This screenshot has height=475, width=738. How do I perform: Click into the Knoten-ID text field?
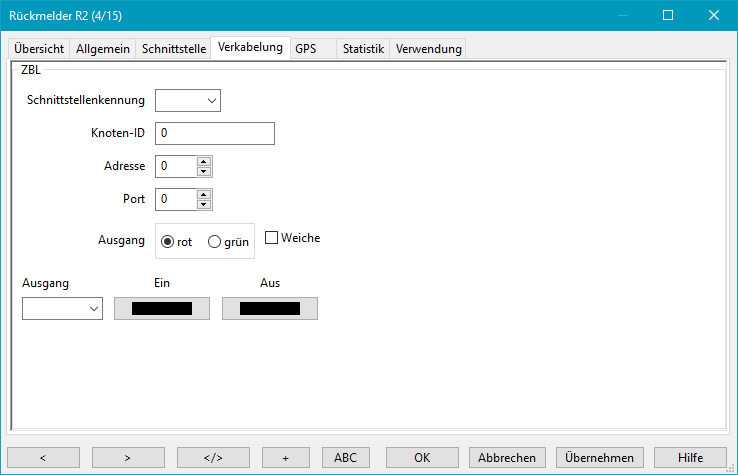[214, 133]
